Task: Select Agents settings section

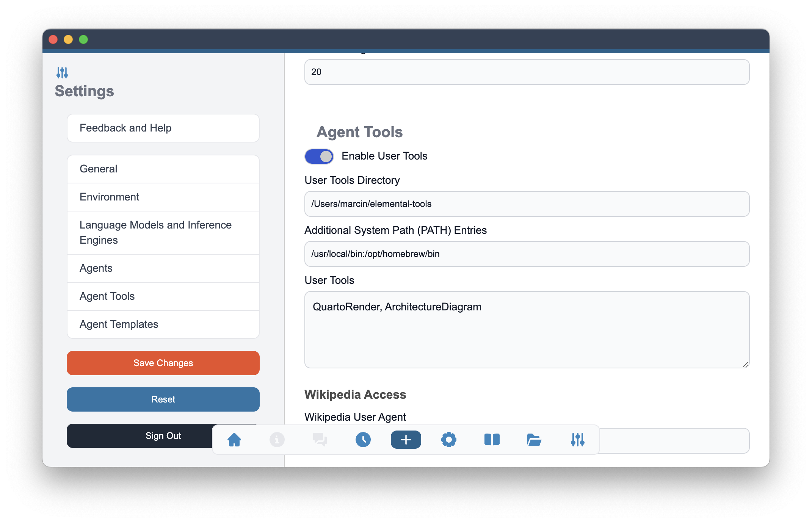Action: point(163,268)
